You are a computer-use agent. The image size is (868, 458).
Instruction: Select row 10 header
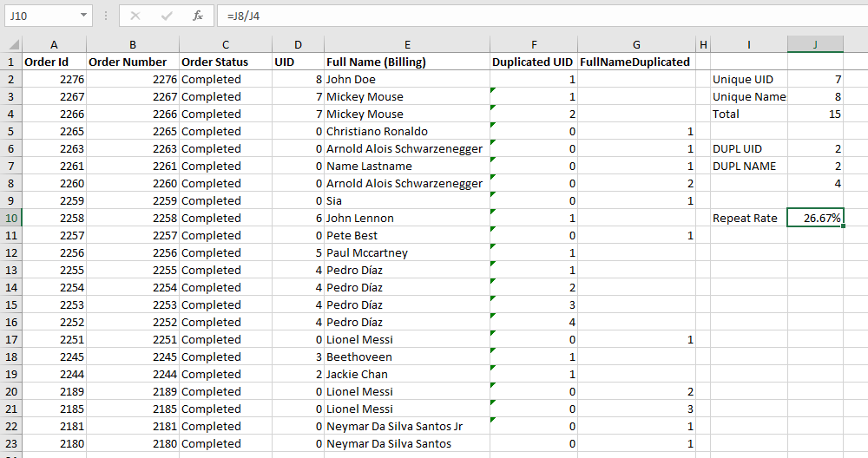tap(11, 218)
